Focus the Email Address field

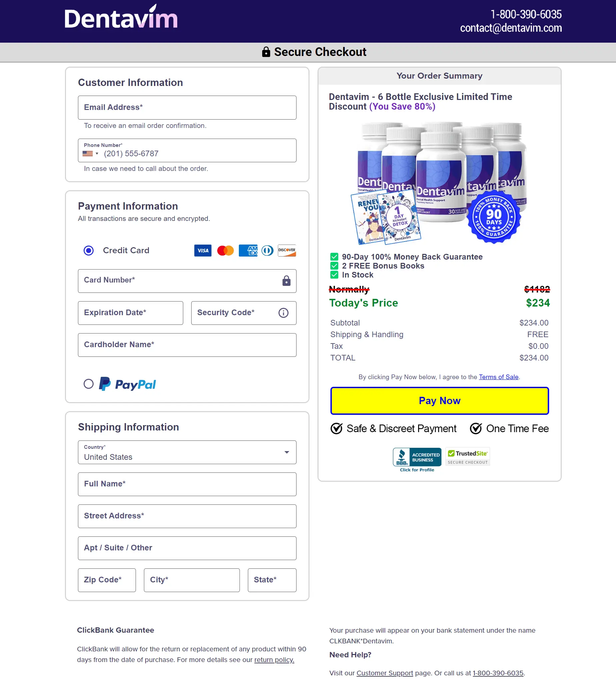(187, 108)
